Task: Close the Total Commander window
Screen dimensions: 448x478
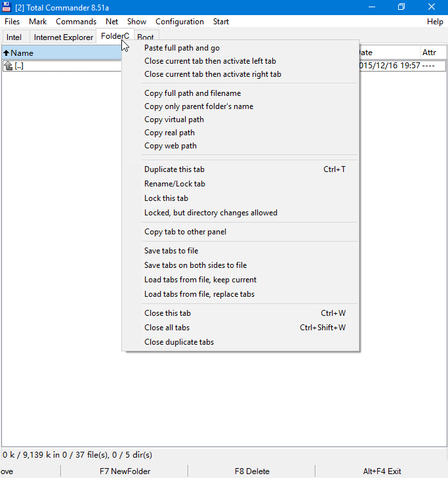Action: [431, 7]
